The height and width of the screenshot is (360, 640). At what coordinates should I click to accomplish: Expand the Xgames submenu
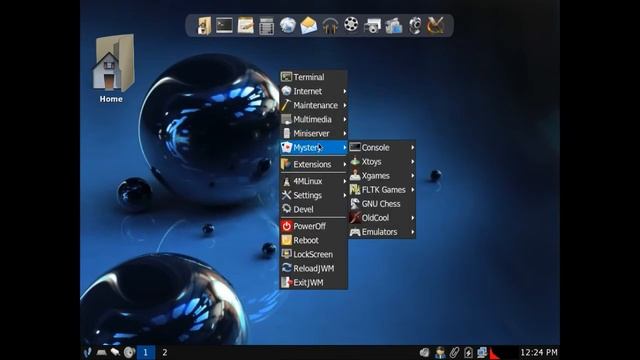(382, 176)
